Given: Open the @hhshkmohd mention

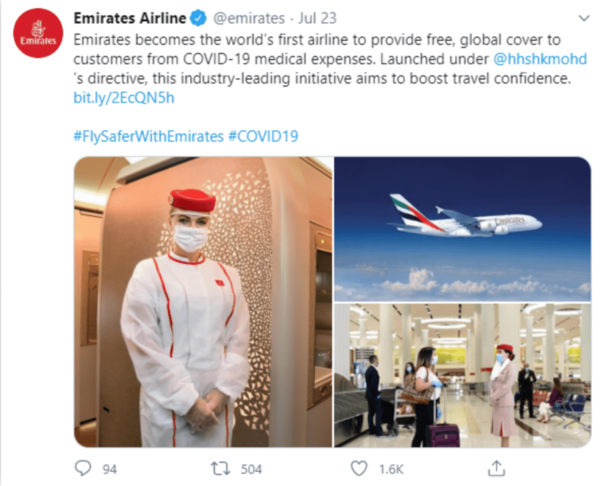Looking at the screenshot, I should pyautogui.click(x=540, y=59).
